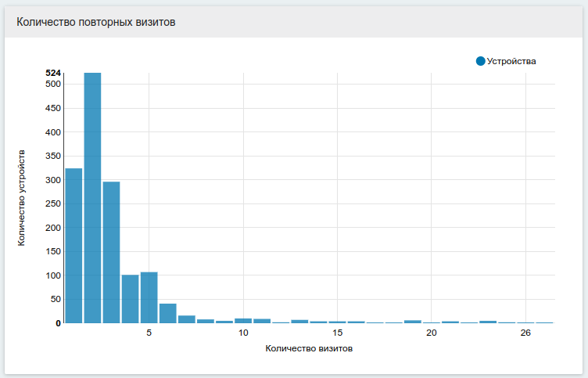
Task: Click the small bar for 7 visits
Action: [x=186, y=319]
